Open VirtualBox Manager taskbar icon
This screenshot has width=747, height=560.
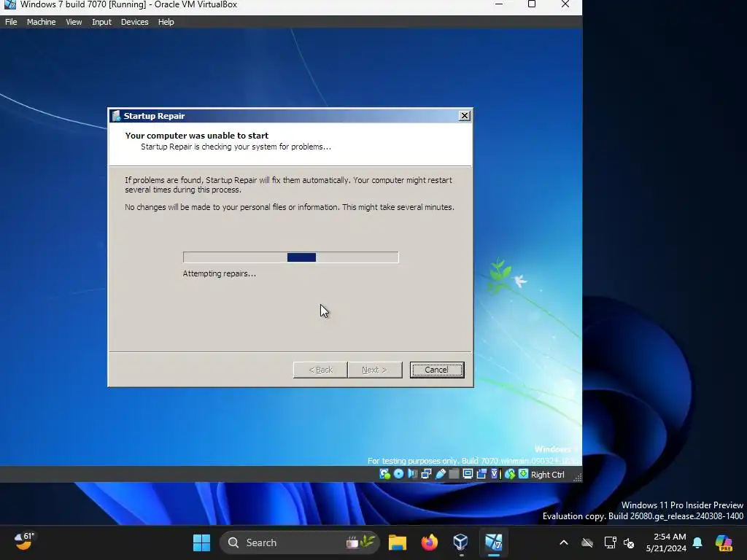(461, 542)
